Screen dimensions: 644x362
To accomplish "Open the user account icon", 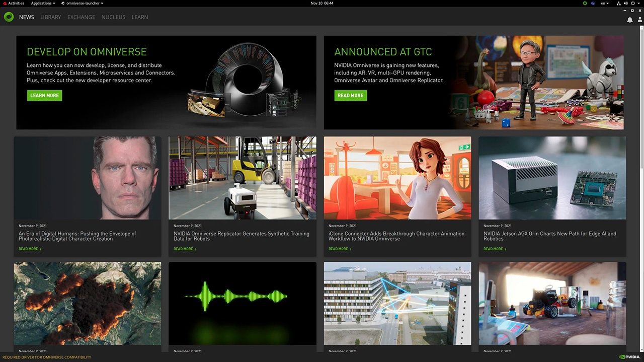I will [x=639, y=20].
